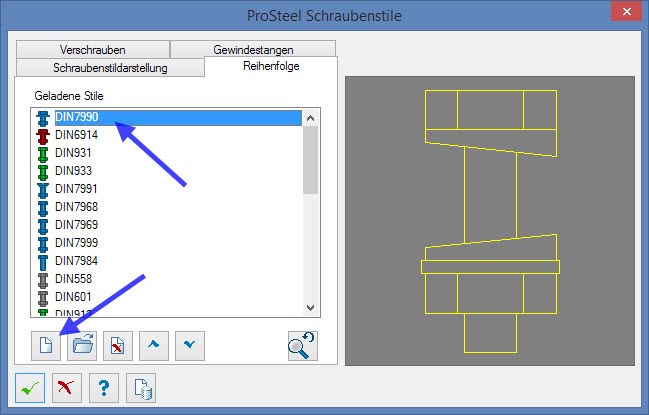Click the gray bolt icon beside DIN558
Image resolution: width=649 pixels, height=415 pixels.
coord(43,280)
